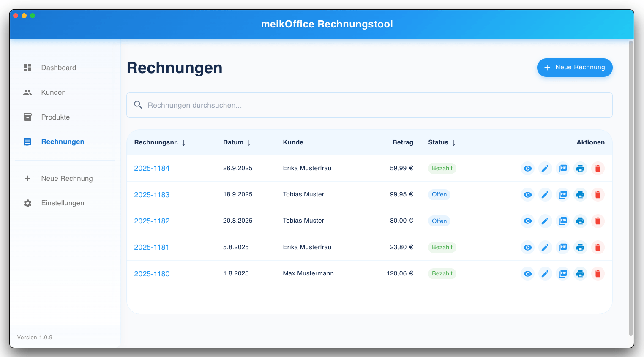Click the Neue Rechnung button
Viewport: 644px width, 357px height.
click(575, 68)
